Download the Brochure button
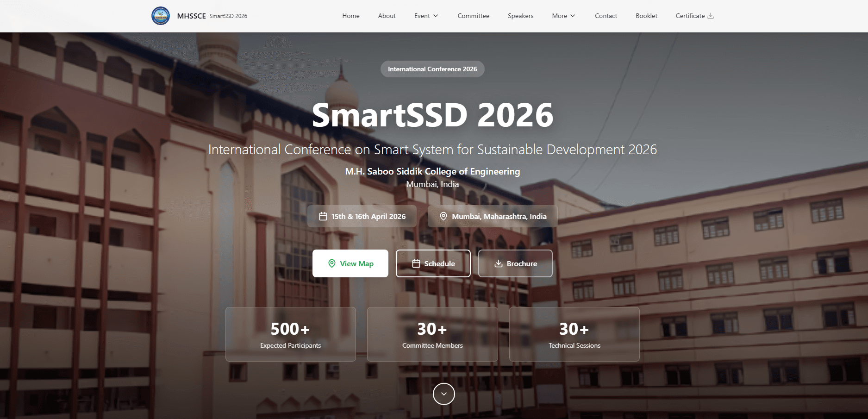Image resolution: width=868 pixels, height=419 pixels. coord(515,263)
